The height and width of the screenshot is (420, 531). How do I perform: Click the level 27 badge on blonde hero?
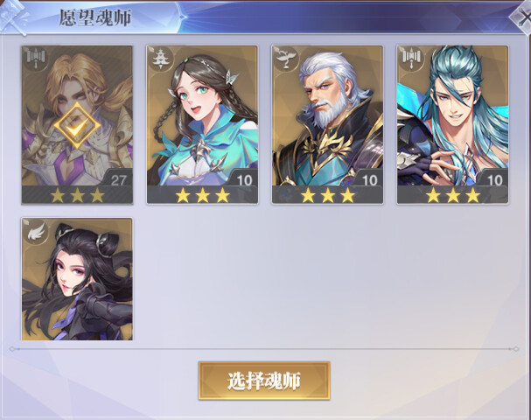(x=118, y=180)
